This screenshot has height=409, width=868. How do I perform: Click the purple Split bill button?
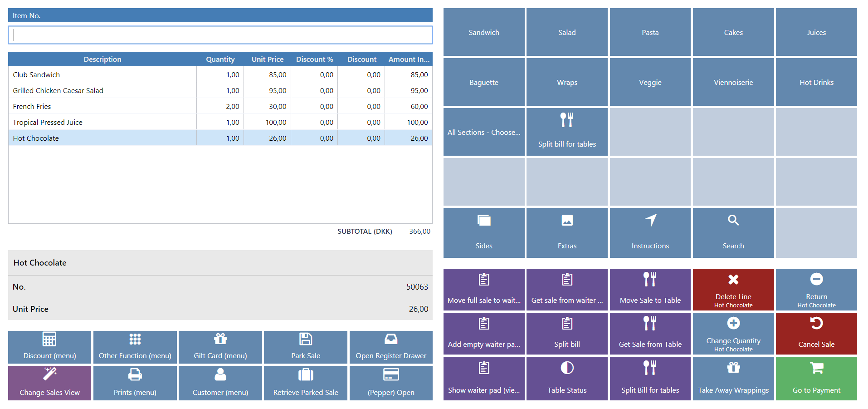[567, 334]
